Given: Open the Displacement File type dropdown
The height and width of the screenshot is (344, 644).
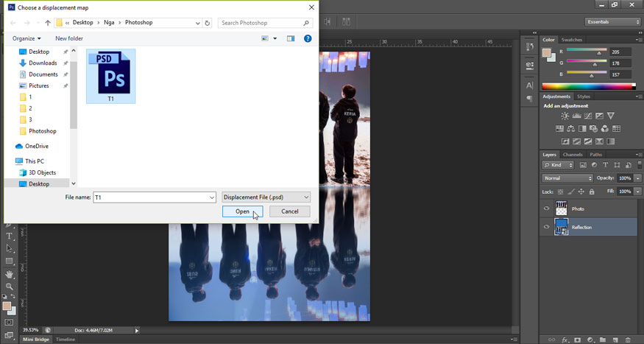Looking at the screenshot, I should click(x=266, y=197).
